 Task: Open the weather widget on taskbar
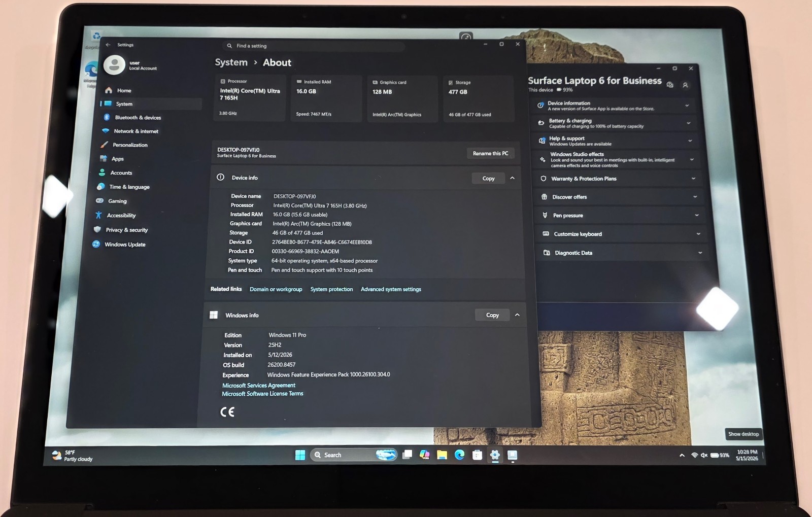coord(73,456)
